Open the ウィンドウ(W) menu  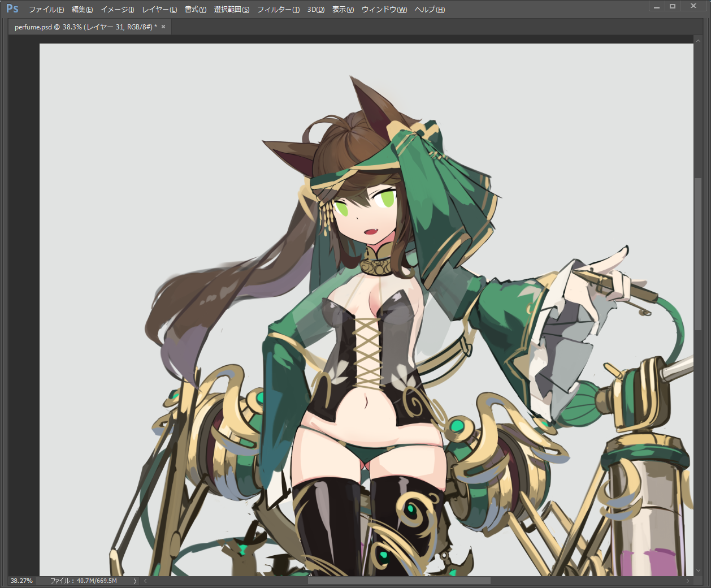384,10
